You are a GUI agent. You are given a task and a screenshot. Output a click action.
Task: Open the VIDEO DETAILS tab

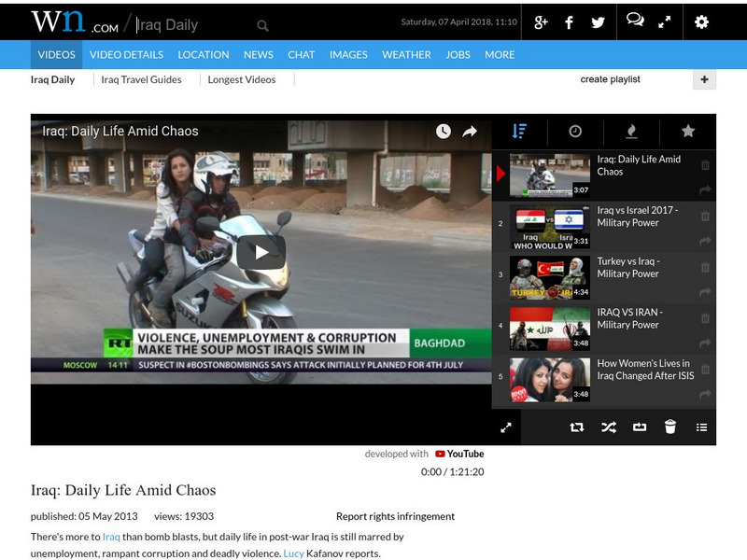click(x=126, y=55)
